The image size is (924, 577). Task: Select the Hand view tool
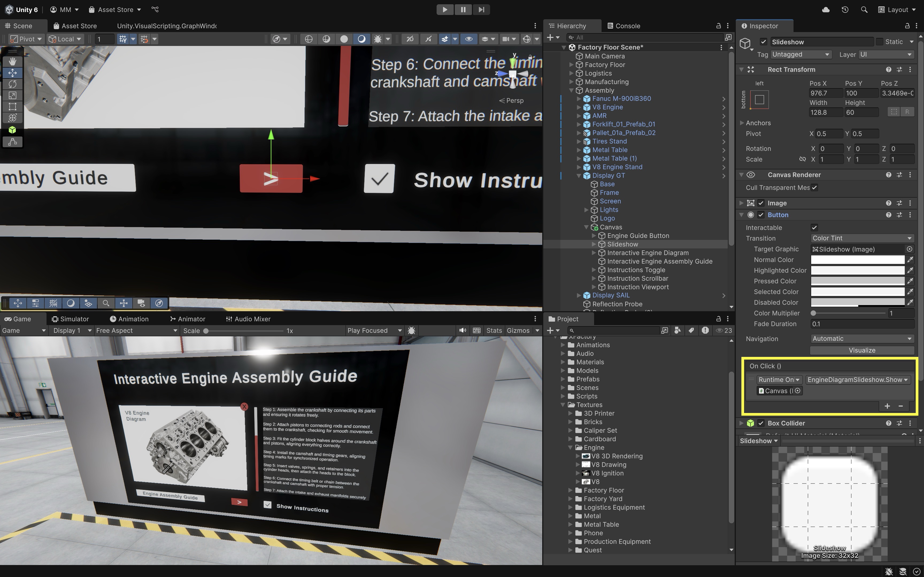12,61
